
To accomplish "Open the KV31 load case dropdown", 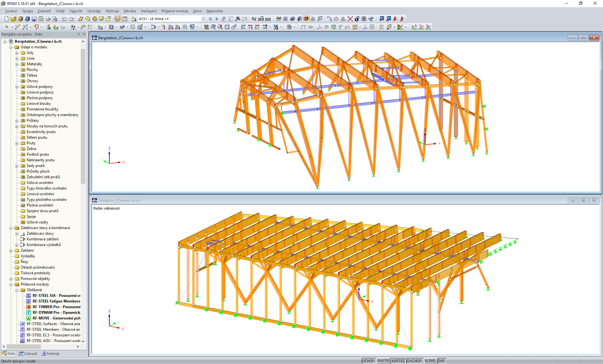I will pos(204,19).
